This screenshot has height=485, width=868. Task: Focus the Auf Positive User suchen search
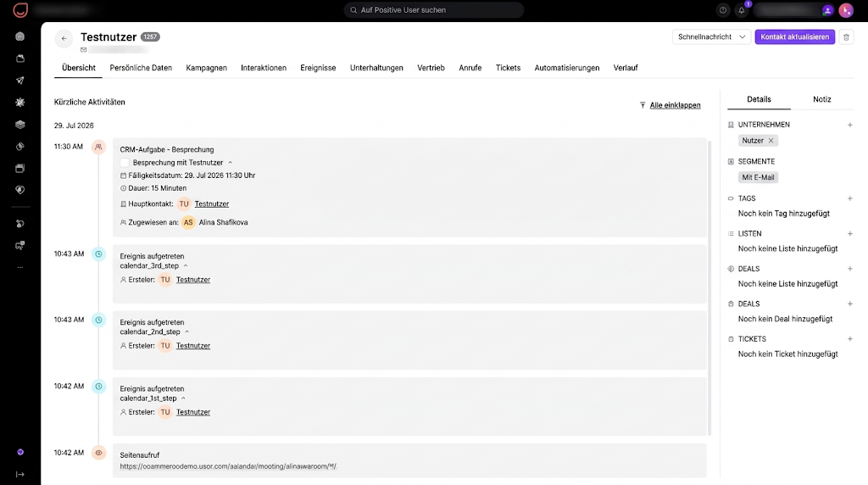tap(434, 10)
